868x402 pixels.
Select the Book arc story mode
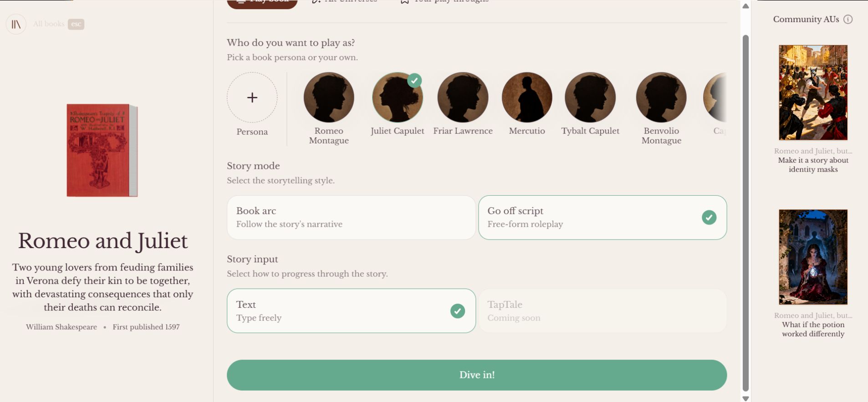pos(351,217)
